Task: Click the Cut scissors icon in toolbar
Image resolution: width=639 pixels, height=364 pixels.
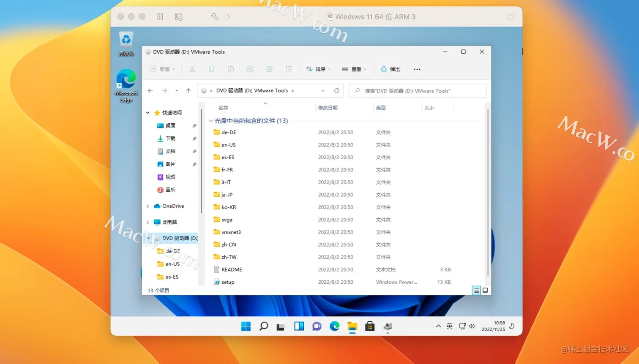Action: [192, 69]
